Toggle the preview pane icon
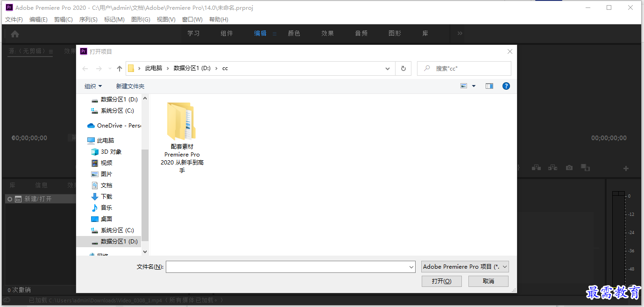Image resolution: width=644 pixels, height=307 pixels. [489, 86]
